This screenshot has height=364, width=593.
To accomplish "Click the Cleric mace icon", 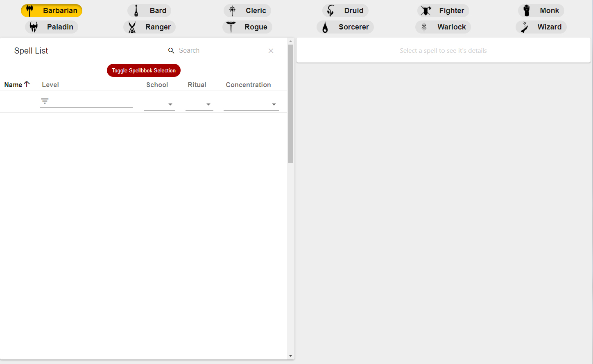I will click(x=232, y=11).
